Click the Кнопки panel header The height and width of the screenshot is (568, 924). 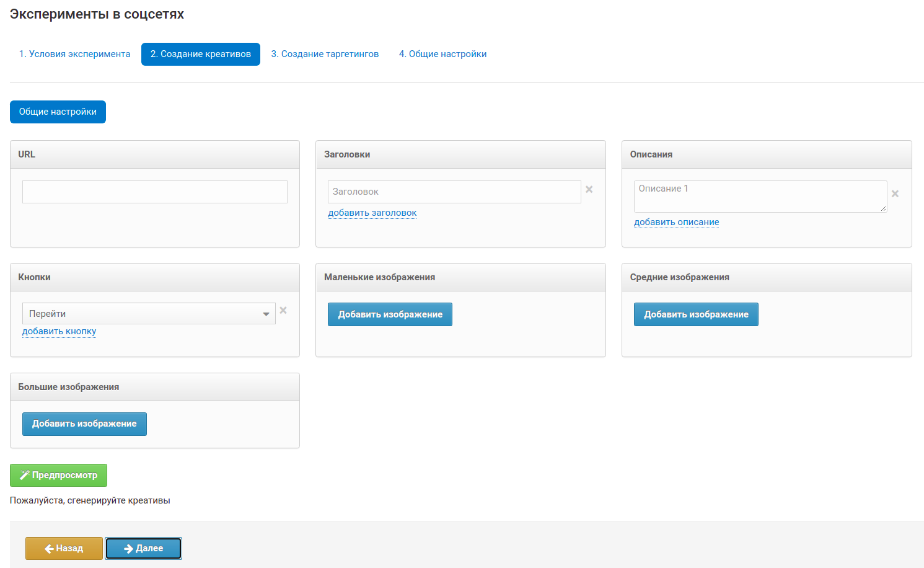click(155, 277)
